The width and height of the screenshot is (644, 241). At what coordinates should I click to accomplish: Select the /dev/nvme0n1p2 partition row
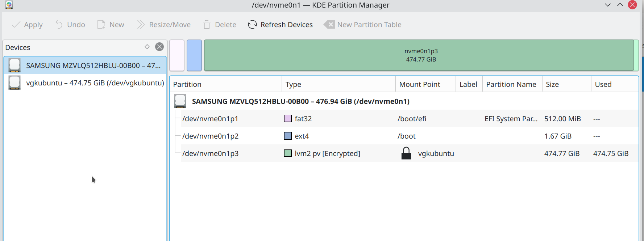point(410,136)
